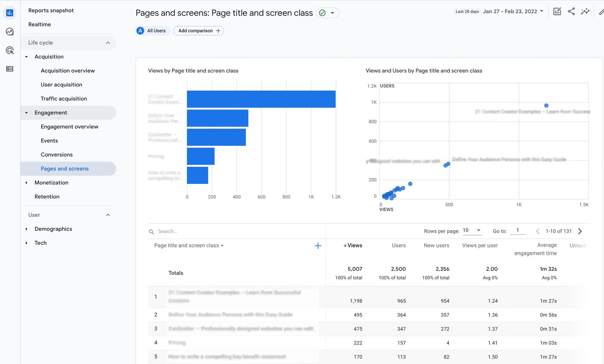Click the next page arrow in table pagination
The height and width of the screenshot is (364, 604).
click(x=580, y=231)
